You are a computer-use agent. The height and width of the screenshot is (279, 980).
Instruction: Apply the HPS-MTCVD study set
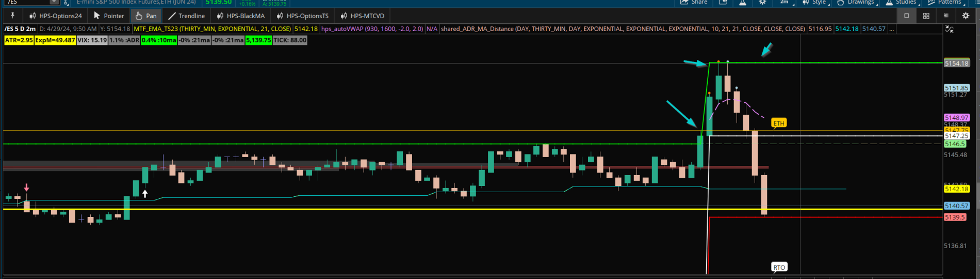pos(363,16)
